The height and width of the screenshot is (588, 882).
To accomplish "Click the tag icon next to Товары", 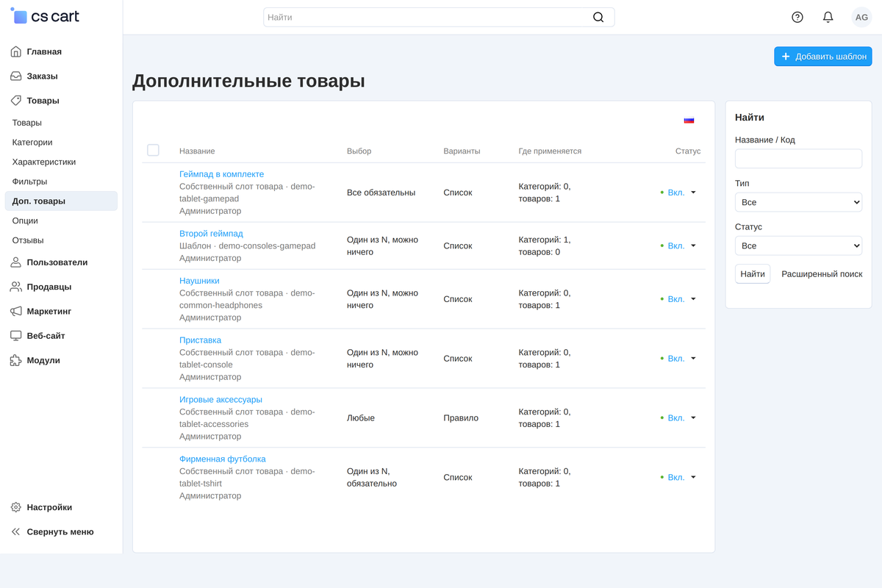I will point(16,101).
